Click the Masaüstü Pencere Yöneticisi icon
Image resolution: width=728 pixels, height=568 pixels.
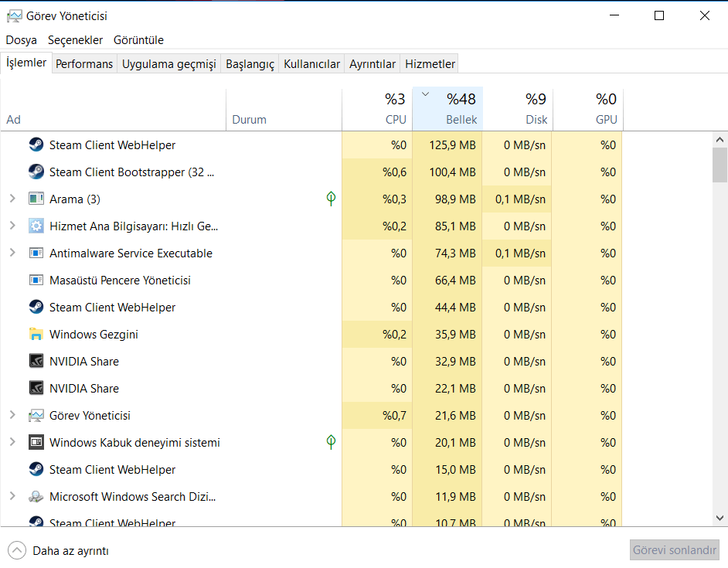pyautogui.click(x=36, y=280)
